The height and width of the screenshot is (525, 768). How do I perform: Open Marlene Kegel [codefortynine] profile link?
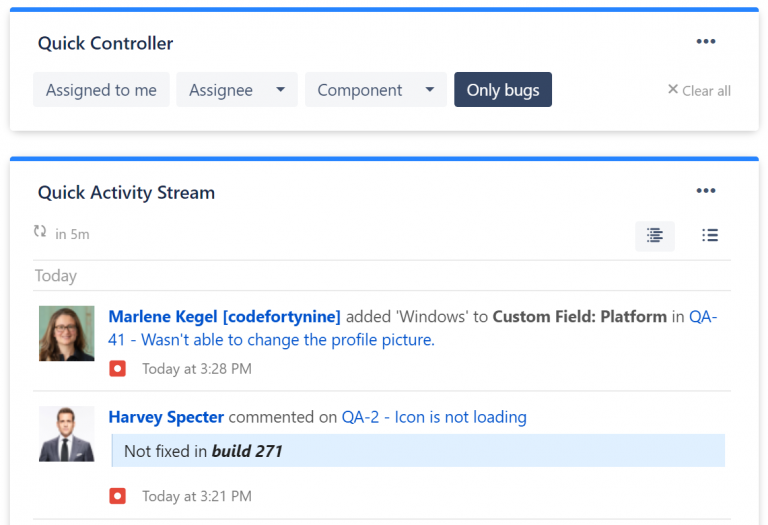coord(224,317)
